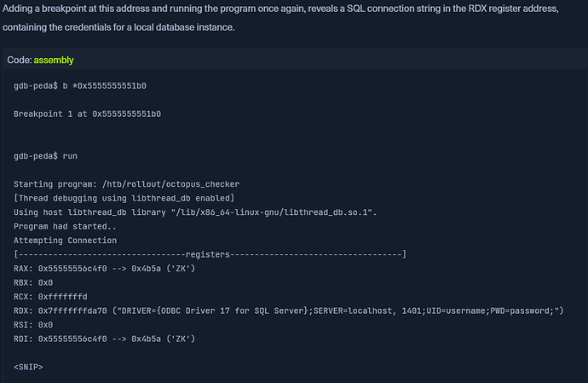Click the RDI register line
This screenshot has height=383, width=588.
(105, 339)
